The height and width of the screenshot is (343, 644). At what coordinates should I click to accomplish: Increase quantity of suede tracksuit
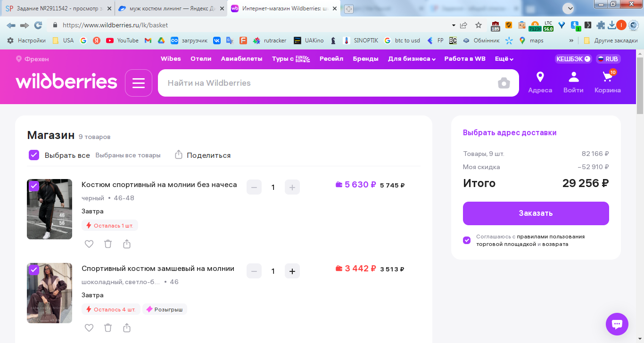tap(292, 271)
